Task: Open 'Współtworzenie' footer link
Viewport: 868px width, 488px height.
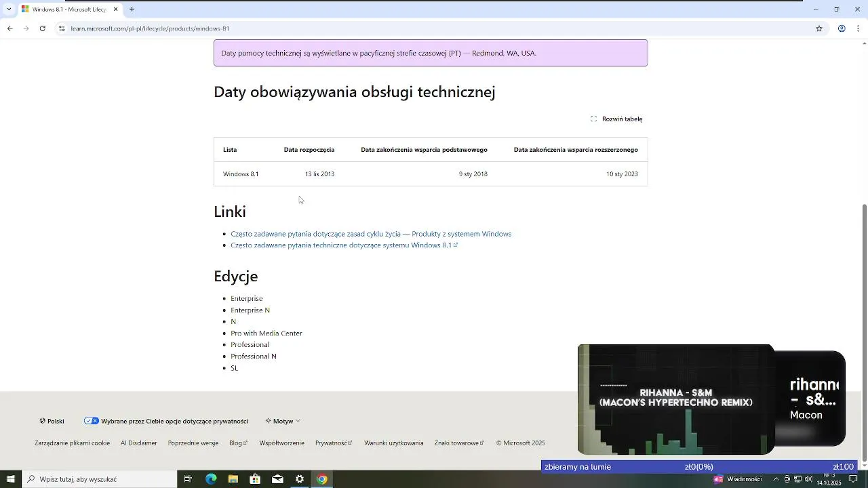Action: pyautogui.click(x=281, y=443)
